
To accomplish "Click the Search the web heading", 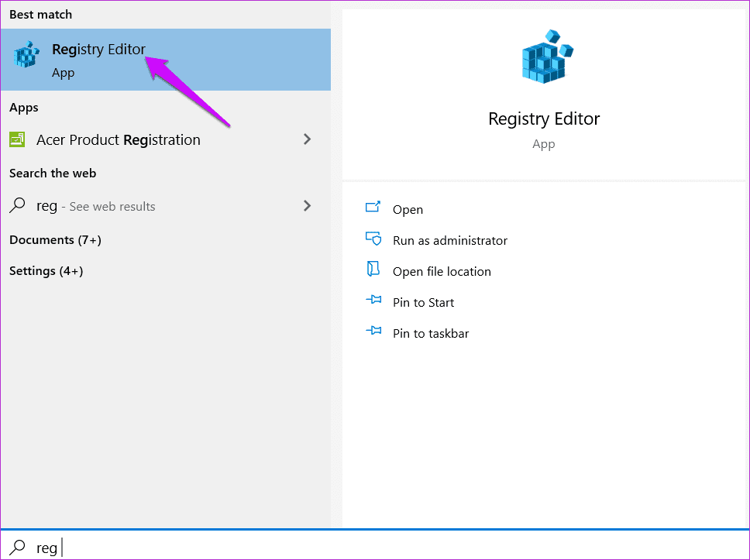I will [x=53, y=173].
